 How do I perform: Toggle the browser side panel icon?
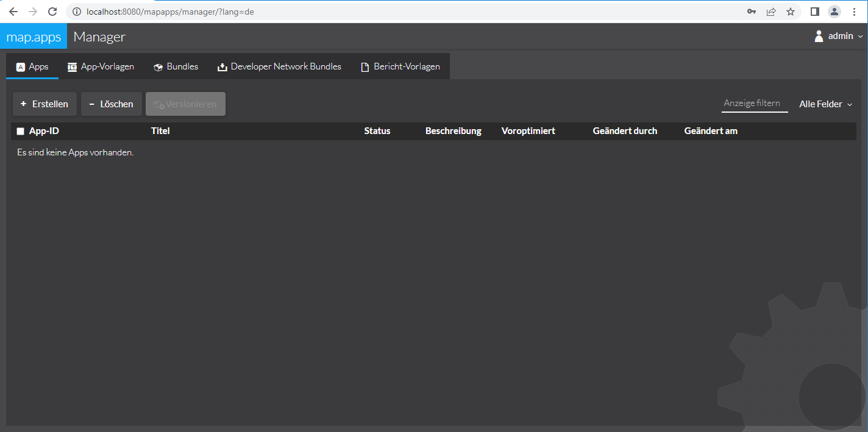click(814, 12)
